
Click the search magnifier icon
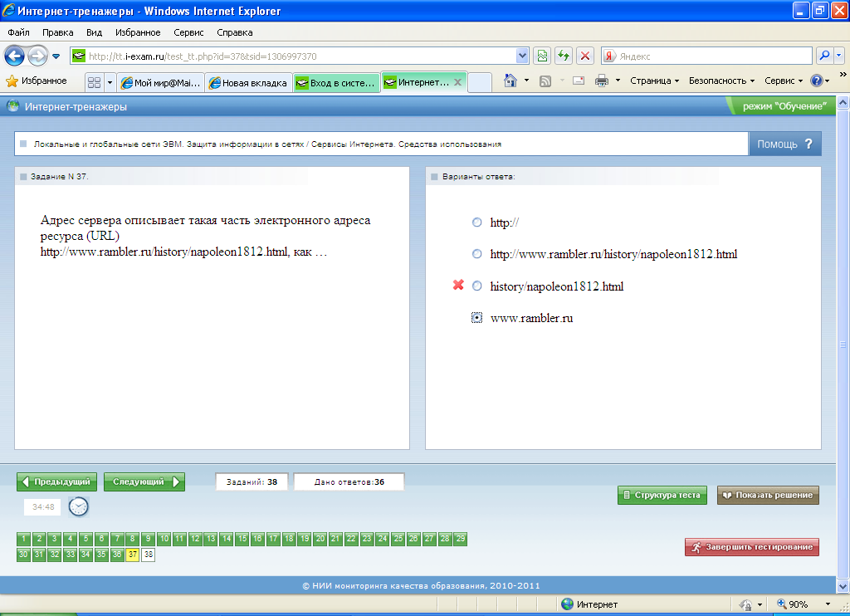pyautogui.click(x=824, y=56)
